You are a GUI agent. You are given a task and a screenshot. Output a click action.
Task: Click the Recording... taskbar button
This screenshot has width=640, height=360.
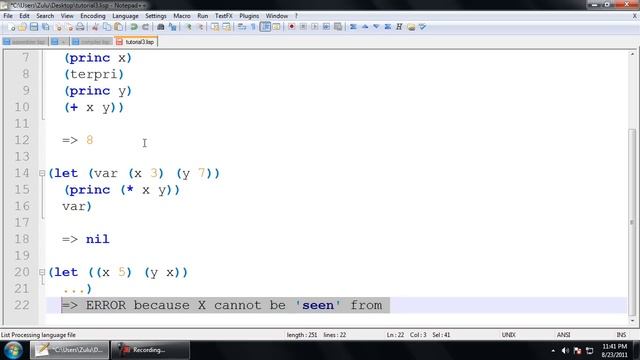(150, 350)
